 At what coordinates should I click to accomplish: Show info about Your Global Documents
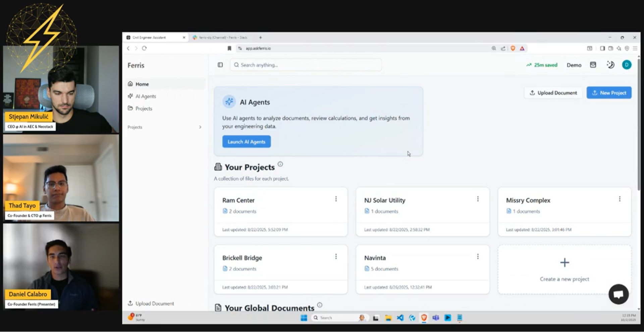(x=320, y=305)
